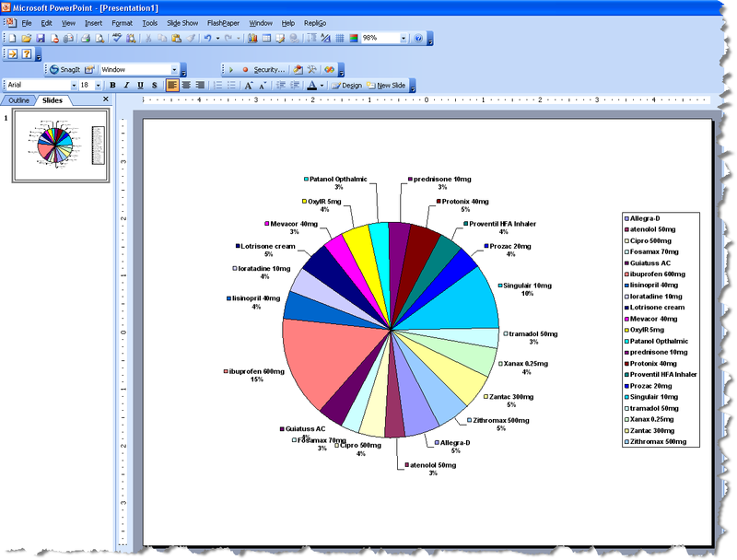This screenshot has width=737, height=560.
Task: Open the FlashPaper menu
Action: (x=223, y=23)
